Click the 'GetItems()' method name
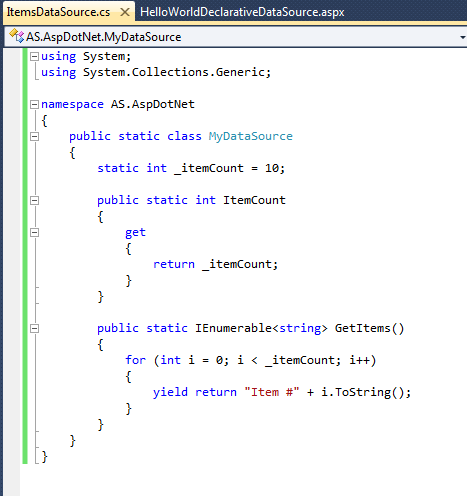Viewport: 467px width, 496px height. tap(370, 328)
